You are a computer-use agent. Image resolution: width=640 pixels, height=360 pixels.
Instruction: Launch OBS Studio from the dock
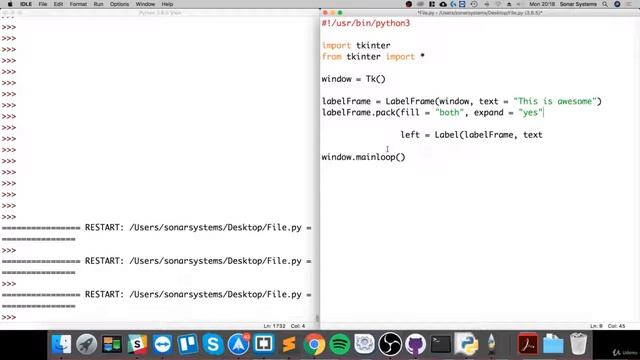coord(390,344)
